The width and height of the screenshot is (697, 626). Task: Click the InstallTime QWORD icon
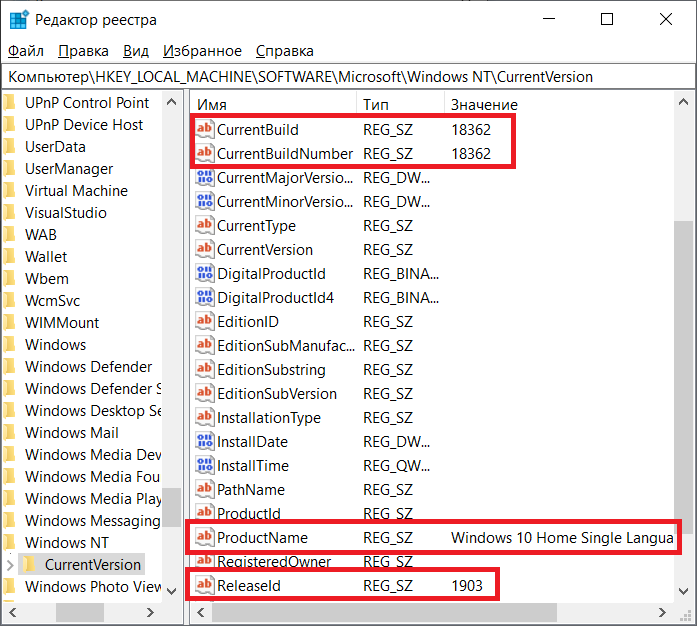click(204, 465)
